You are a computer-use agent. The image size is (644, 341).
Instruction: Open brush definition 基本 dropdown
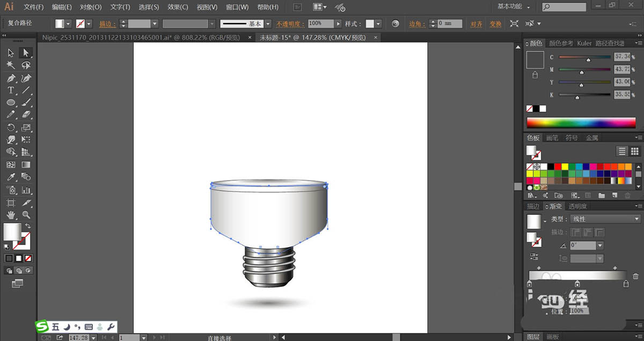(268, 24)
